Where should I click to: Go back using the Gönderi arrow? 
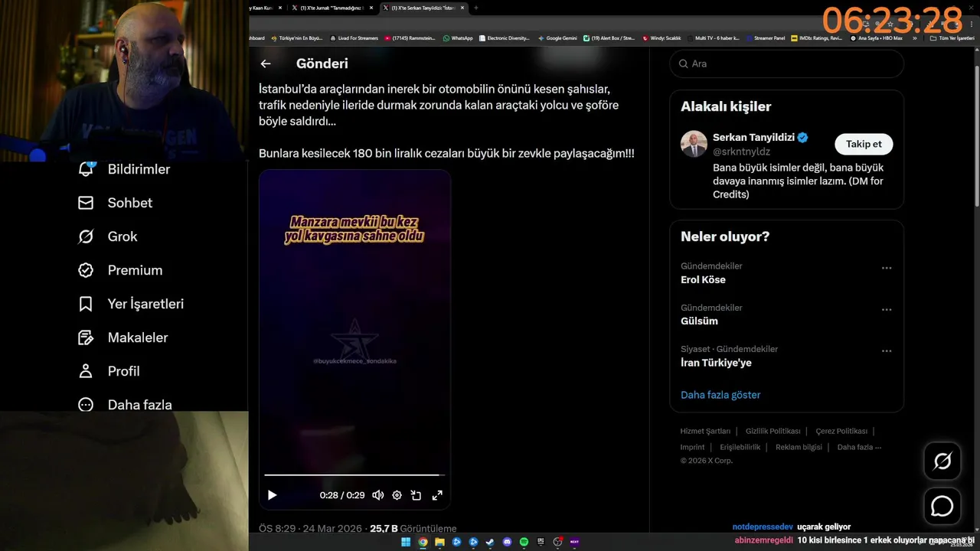(266, 64)
